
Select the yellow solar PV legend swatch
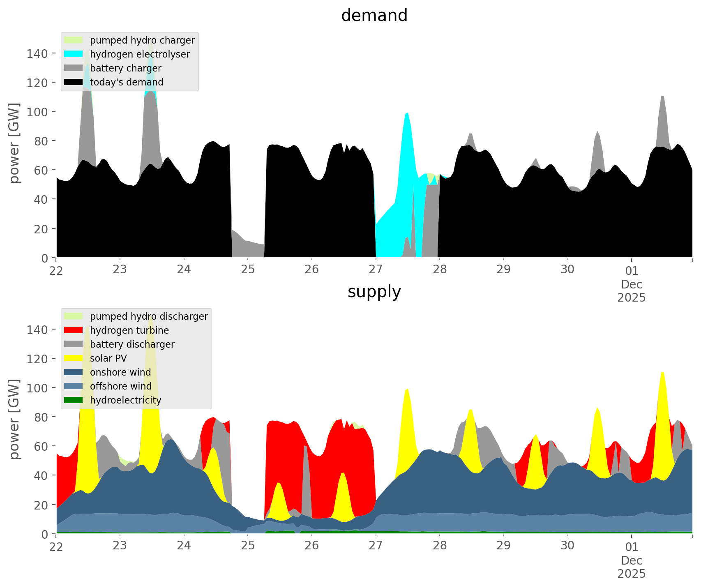point(74,358)
